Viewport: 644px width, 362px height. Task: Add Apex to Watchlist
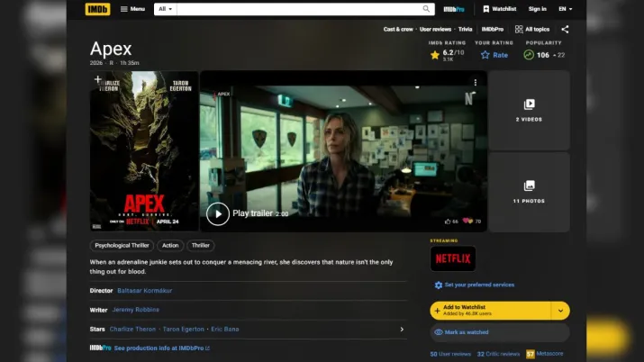tap(490, 311)
